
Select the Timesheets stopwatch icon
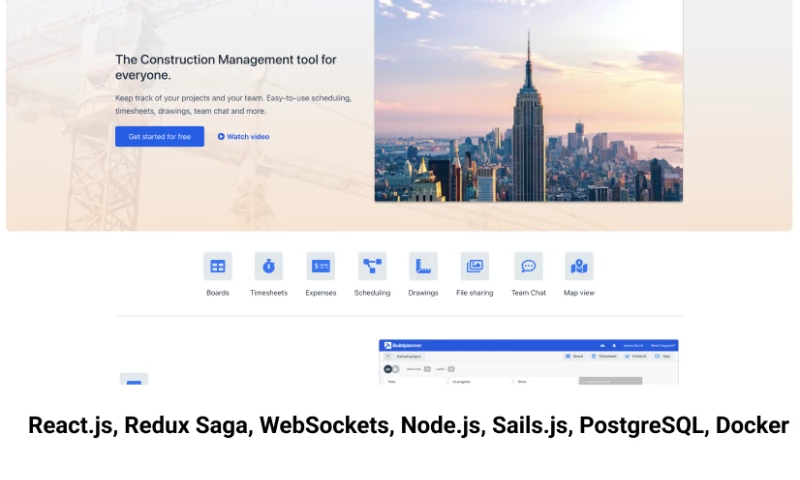tap(269, 266)
